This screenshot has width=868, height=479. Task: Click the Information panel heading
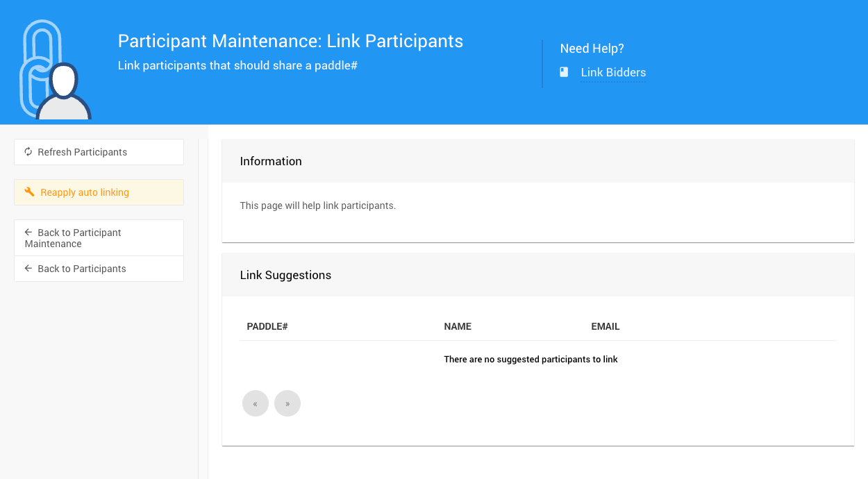click(271, 161)
